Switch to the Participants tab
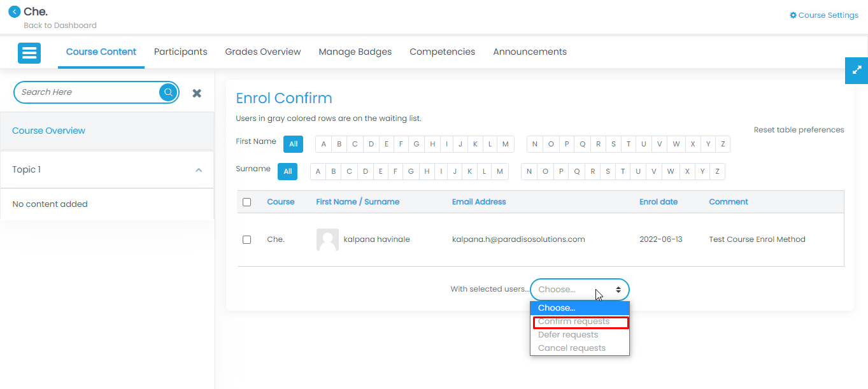 180,52
